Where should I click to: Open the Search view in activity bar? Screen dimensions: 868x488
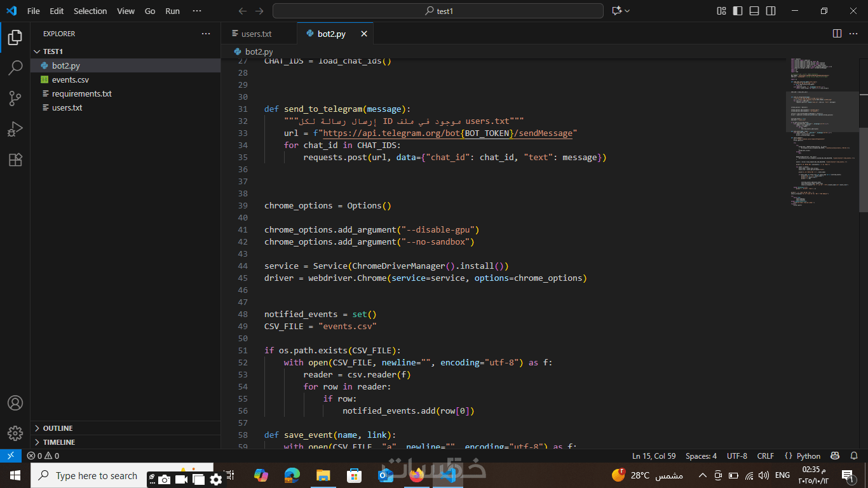[15, 68]
